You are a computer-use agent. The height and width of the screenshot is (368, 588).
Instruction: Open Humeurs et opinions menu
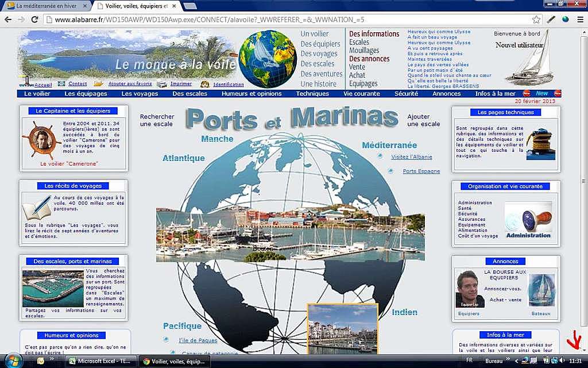click(x=252, y=94)
